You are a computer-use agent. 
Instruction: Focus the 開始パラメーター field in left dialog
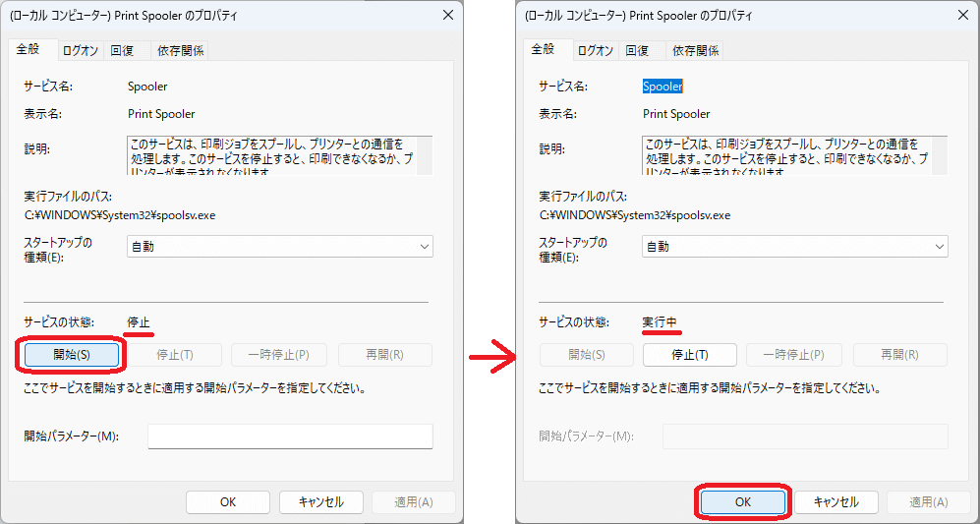click(290, 437)
